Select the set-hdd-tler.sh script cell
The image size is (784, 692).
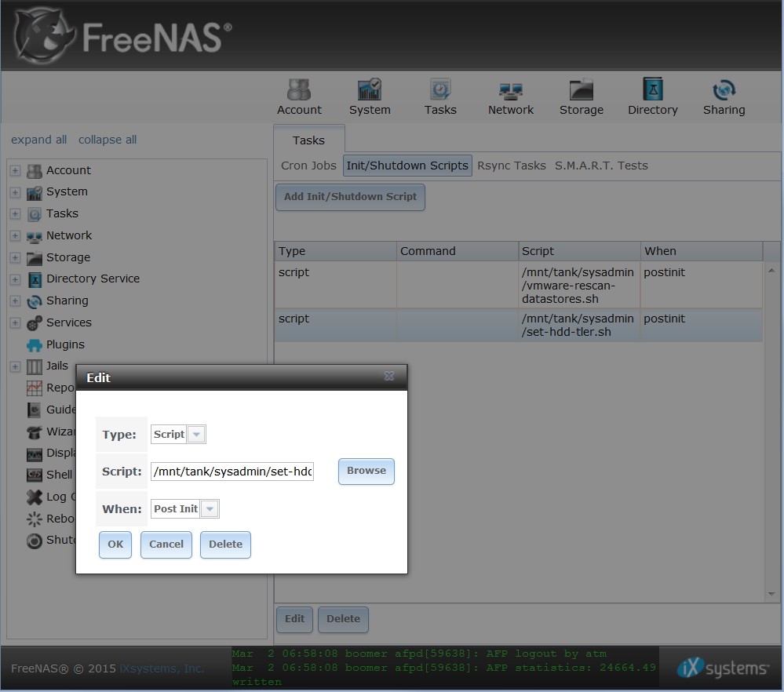pyautogui.click(x=579, y=325)
